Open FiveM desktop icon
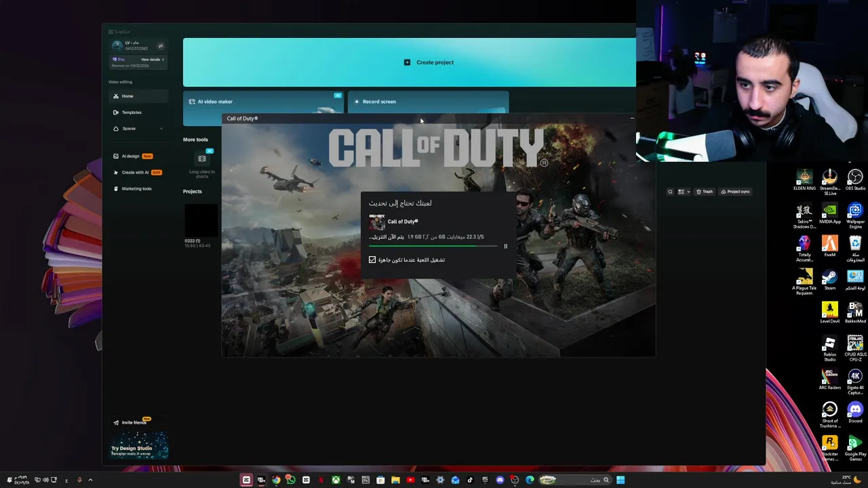This screenshot has width=868, height=488. click(829, 247)
